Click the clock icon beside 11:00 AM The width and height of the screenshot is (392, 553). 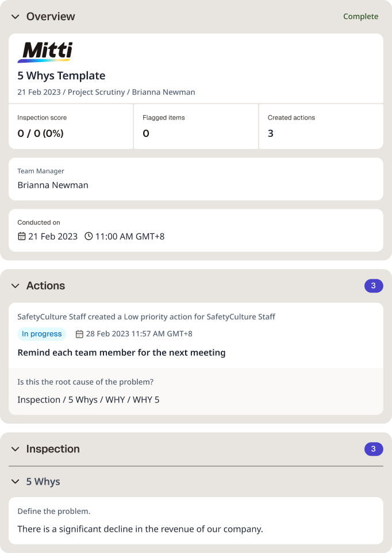[89, 236]
